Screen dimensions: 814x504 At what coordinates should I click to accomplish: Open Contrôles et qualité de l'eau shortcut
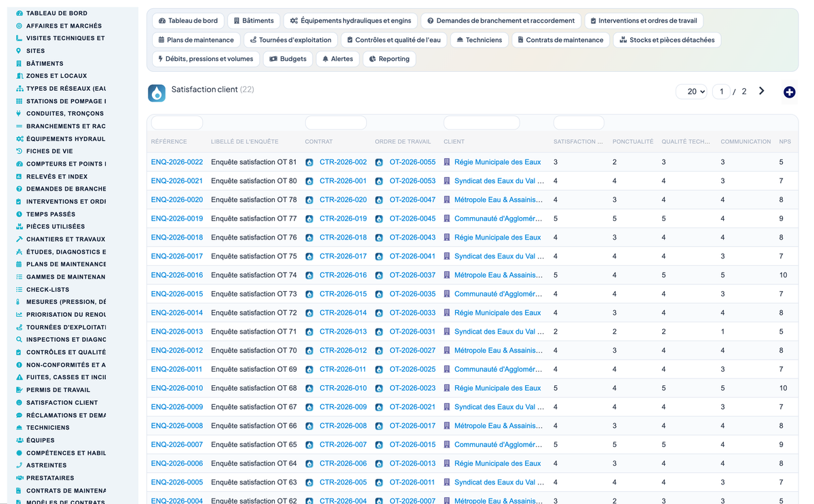tap(393, 40)
